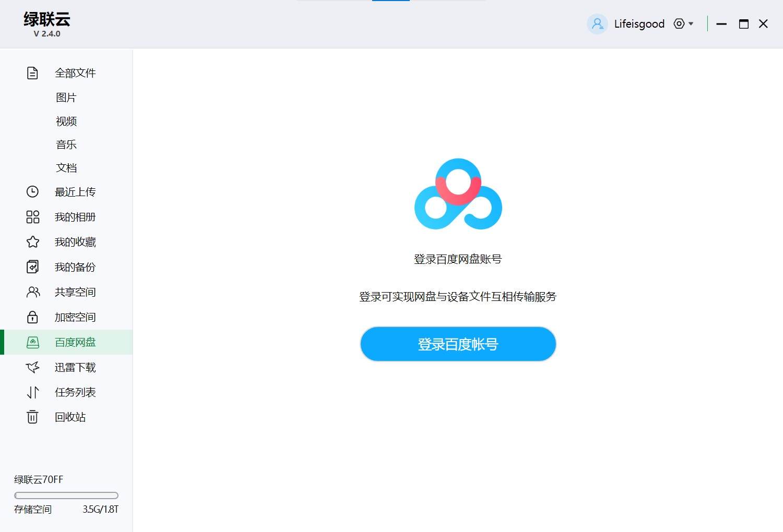Click the 登录百度网盘账号 heading
The image size is (783, 532).
(x=458, y=259)
